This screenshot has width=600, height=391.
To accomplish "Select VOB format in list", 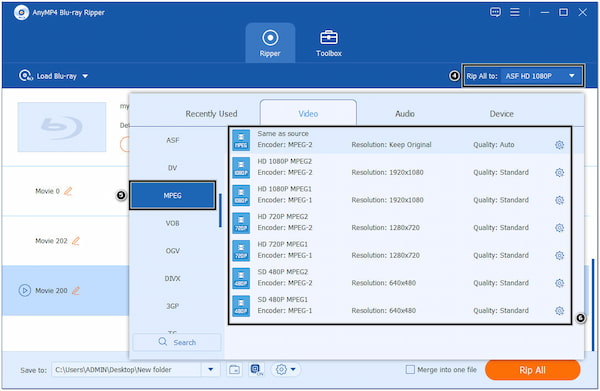I will [172, 223].
